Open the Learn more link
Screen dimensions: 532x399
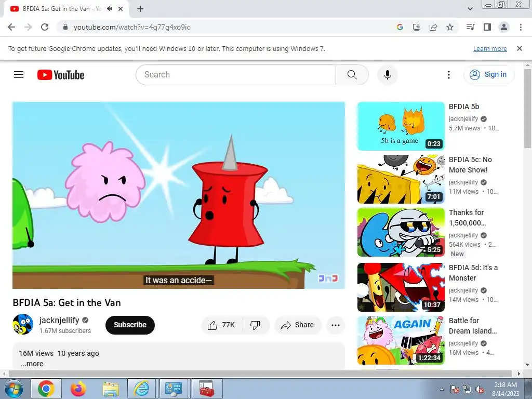(490, 48)
